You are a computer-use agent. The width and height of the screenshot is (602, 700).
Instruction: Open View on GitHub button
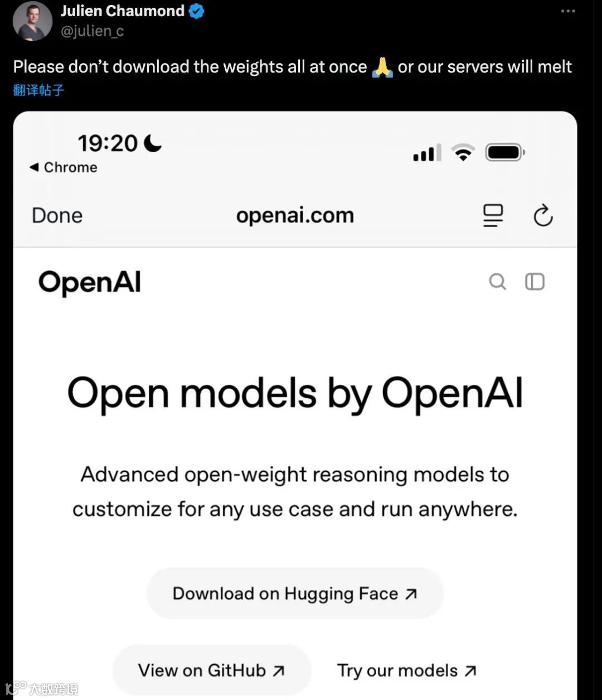coord(212,670)
